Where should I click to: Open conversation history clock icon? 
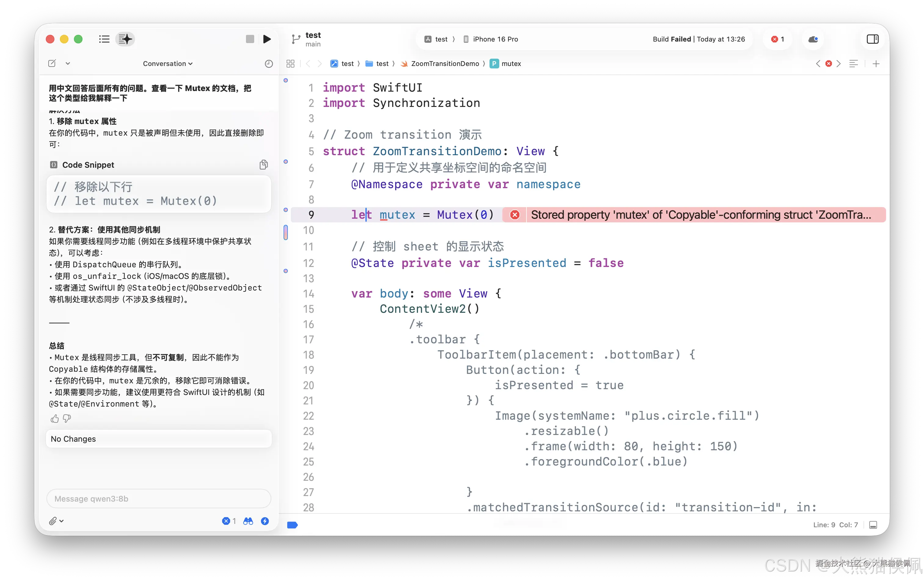269,64
